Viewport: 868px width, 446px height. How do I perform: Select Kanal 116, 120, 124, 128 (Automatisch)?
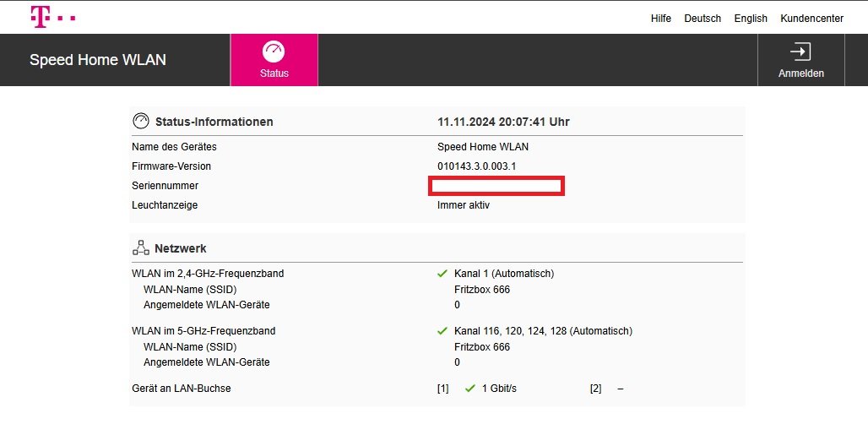pos(543,331)
